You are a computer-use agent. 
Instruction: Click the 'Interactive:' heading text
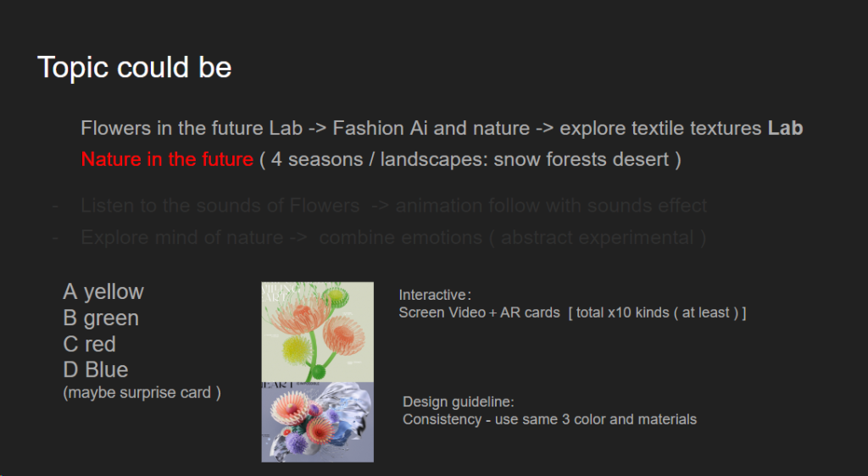coord(435,295)
